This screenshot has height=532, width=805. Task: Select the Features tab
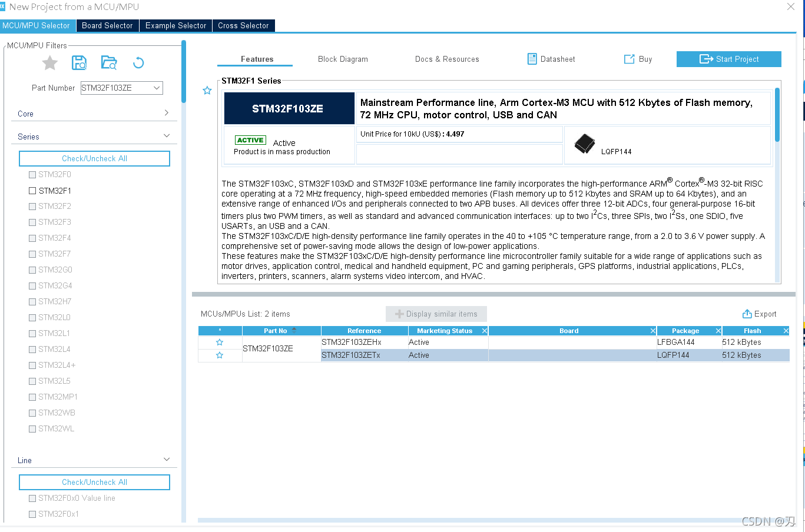257,59
